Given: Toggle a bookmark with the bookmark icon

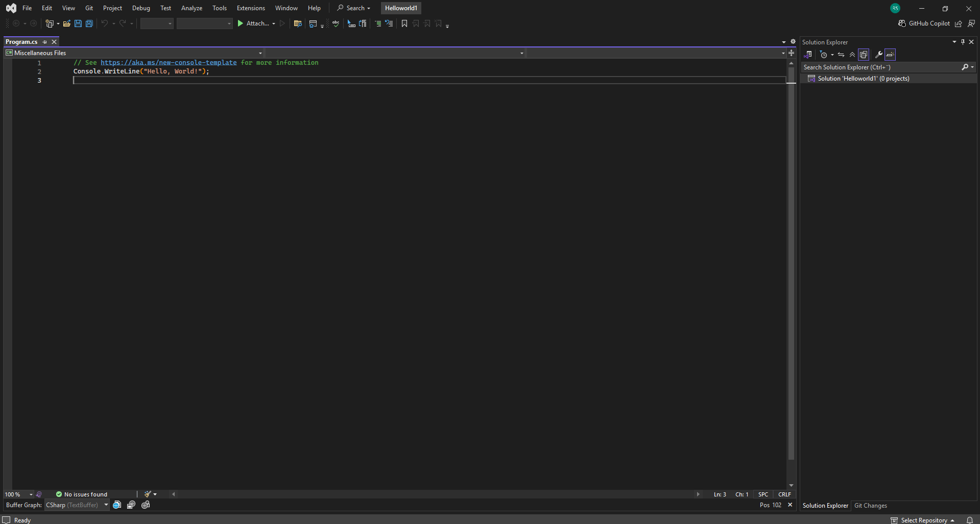Looking at the screenshot, I should pos(404,23).
